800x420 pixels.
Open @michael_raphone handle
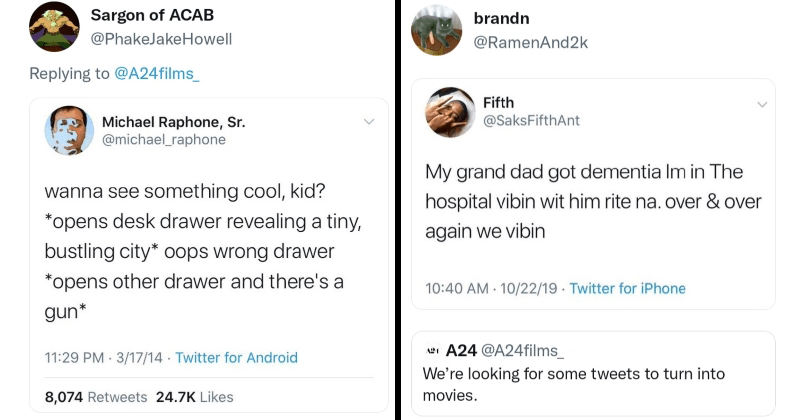point(164,140)
